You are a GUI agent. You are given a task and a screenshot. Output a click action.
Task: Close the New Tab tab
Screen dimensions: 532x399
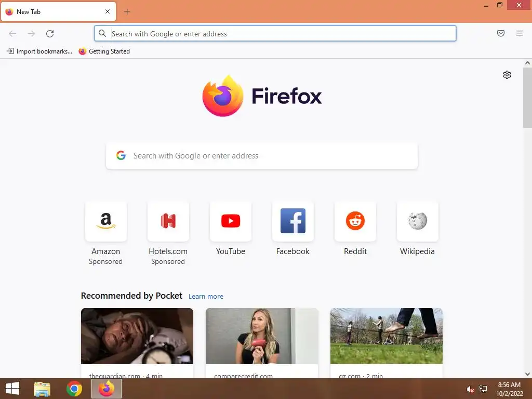click(x=108, y=11)
